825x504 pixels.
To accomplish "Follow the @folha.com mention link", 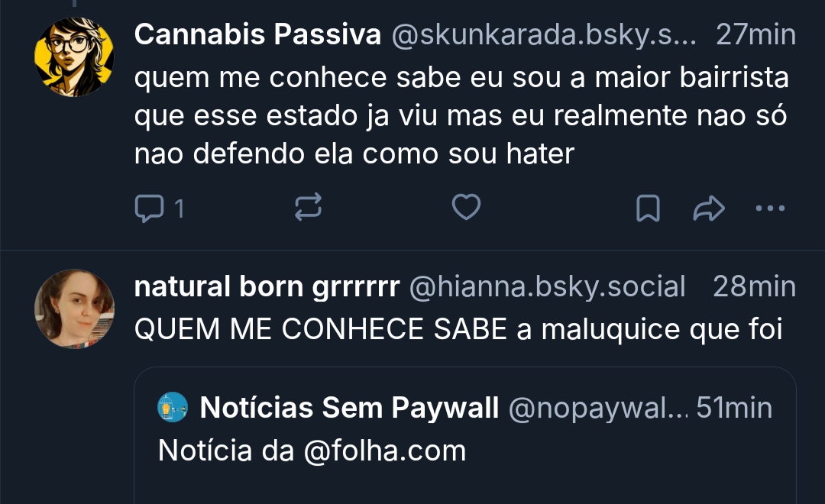I will 384,451.
